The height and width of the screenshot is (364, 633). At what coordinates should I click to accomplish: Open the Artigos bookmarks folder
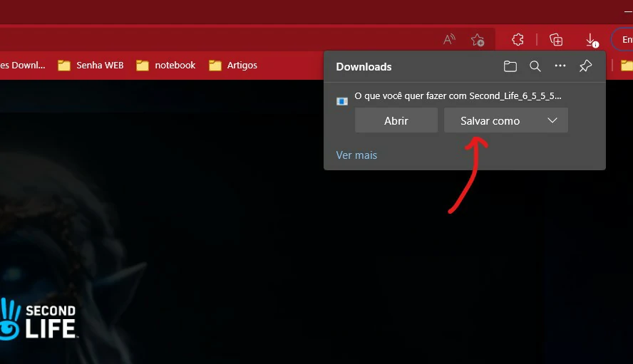(x=233, y=65)
